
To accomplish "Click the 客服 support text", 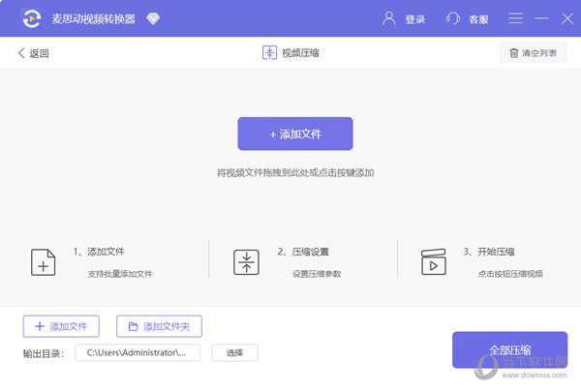I will 478,19.
